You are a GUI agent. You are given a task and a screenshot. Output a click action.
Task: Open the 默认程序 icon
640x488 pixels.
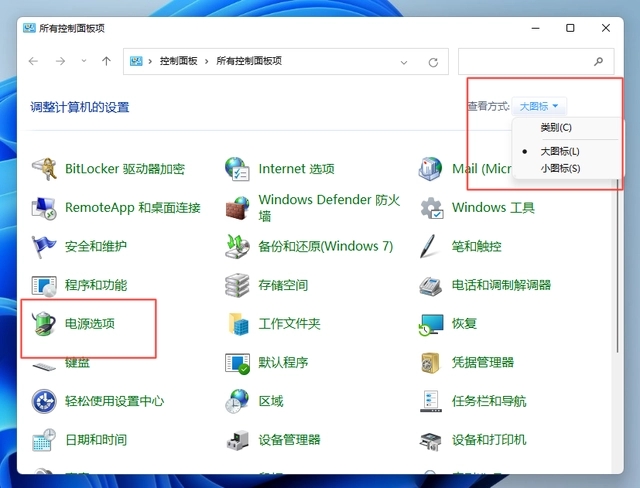pos(237,363)
